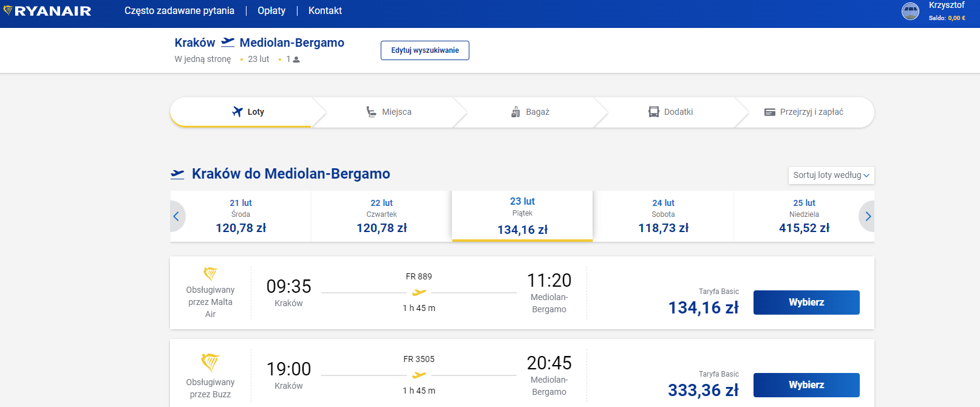Click the 11:20 arrival time
Image resolution: width=980 pixels, height=407 pixels.
[x=549, y=280]
